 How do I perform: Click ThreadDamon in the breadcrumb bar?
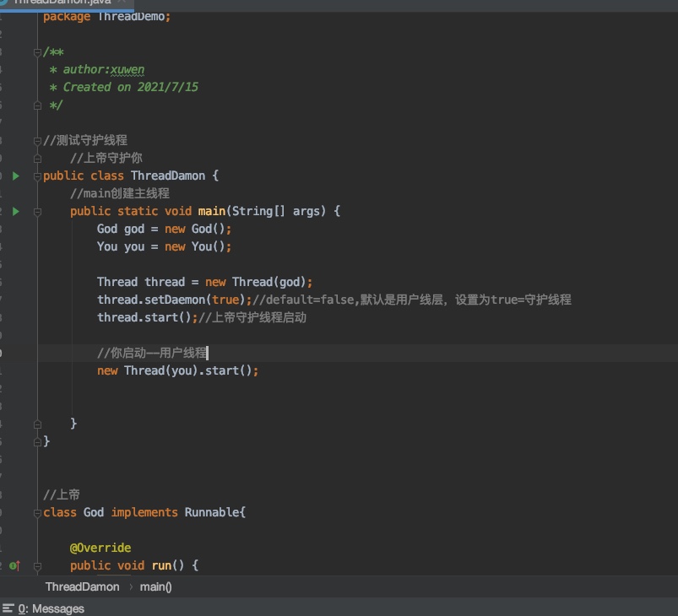click(x=82, y=586)
